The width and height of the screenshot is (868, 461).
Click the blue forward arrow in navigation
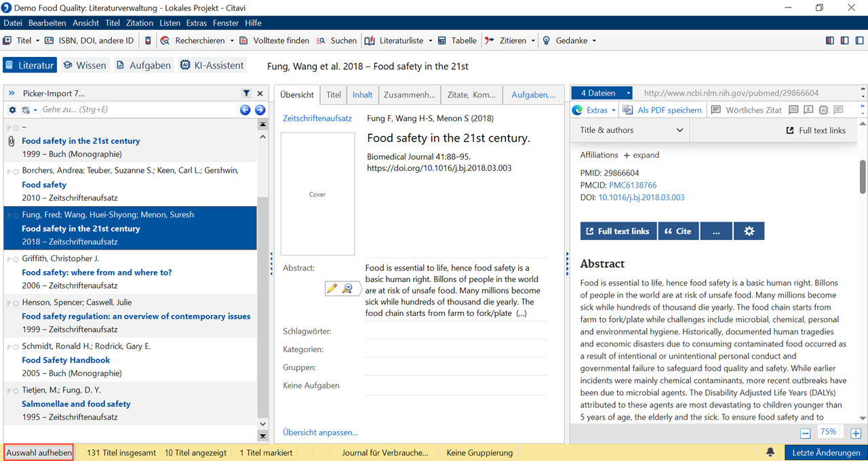tap(260, 110)
